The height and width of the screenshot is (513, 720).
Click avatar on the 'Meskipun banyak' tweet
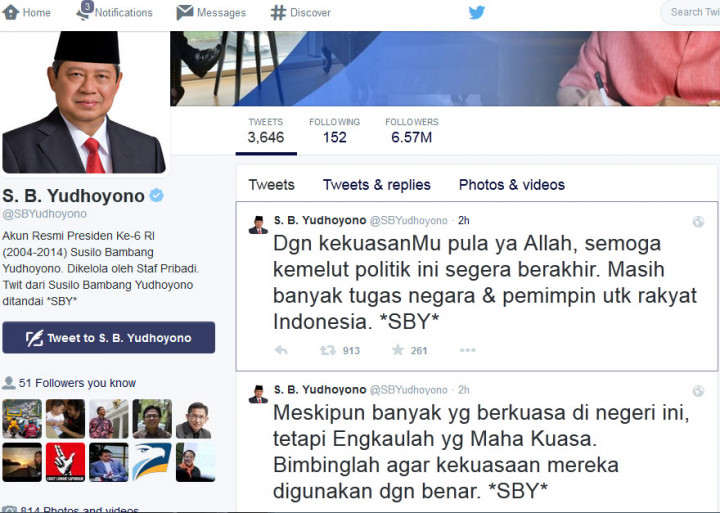(x=258, y=394)
